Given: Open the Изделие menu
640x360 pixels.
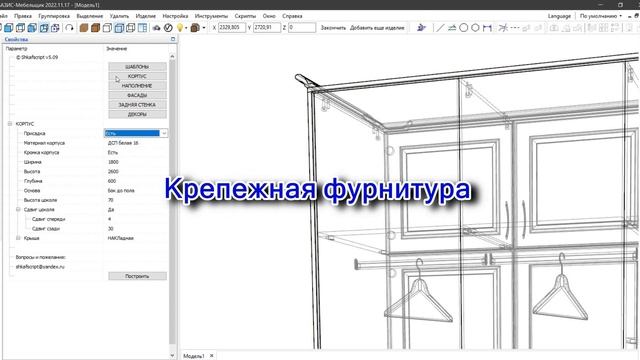Looking at the screenshot, I should 146,16.
